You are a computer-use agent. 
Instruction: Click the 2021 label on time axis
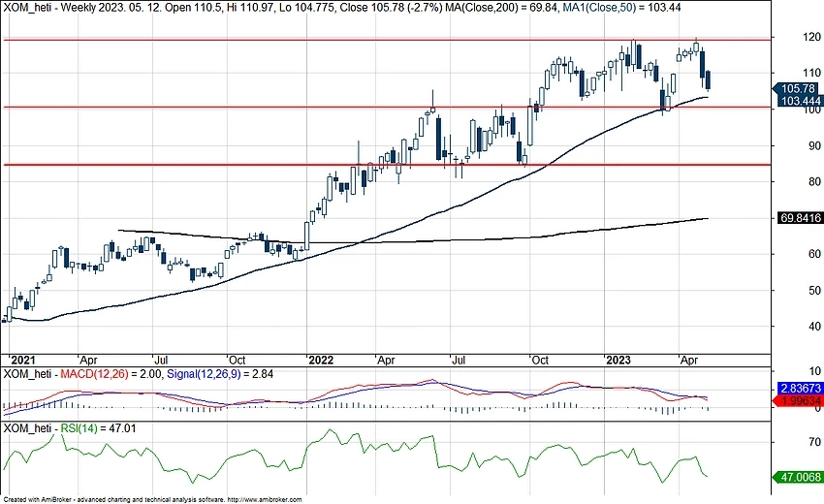click(19, 358)
